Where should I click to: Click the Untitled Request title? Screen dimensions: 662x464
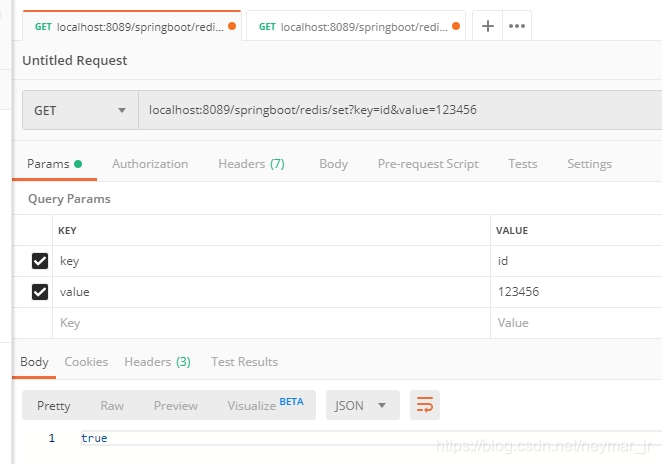(75, 60)
